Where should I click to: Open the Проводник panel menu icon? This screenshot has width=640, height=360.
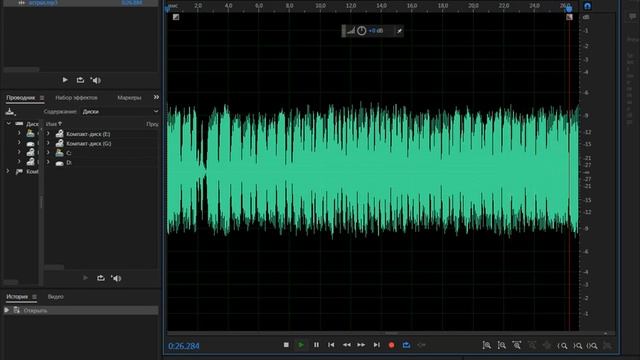coord(42,98)
